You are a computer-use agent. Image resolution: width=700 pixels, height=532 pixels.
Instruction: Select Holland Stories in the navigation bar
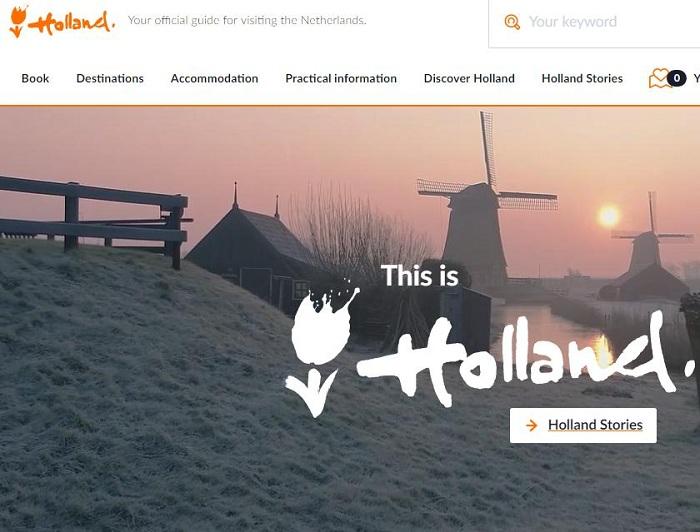[582, 79]
